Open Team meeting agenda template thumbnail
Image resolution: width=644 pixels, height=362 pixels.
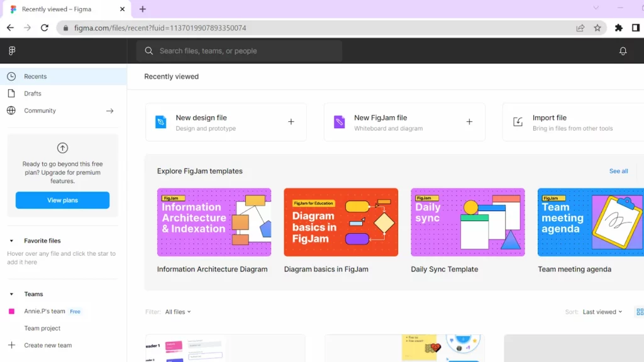click(x=591, y=222)
